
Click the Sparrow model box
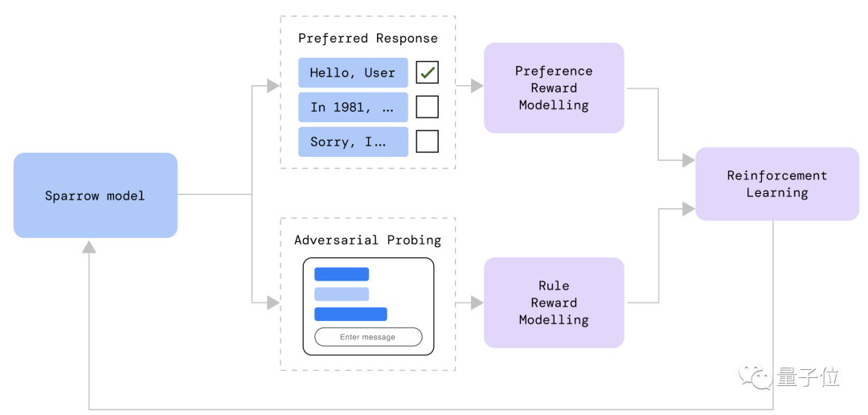point(95,195)
